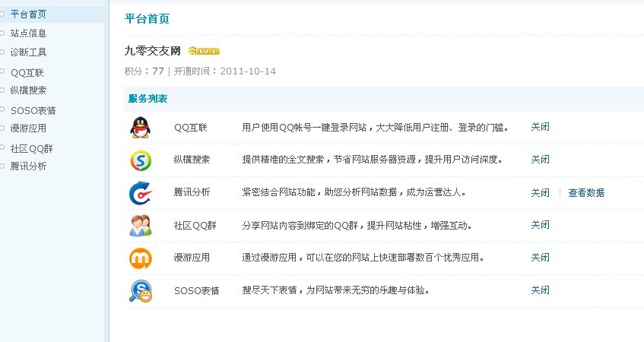Click 关闭 for the QQ互联 service
Image resolution: width=644 pixels, height=342 pixels.
[540, 127]
